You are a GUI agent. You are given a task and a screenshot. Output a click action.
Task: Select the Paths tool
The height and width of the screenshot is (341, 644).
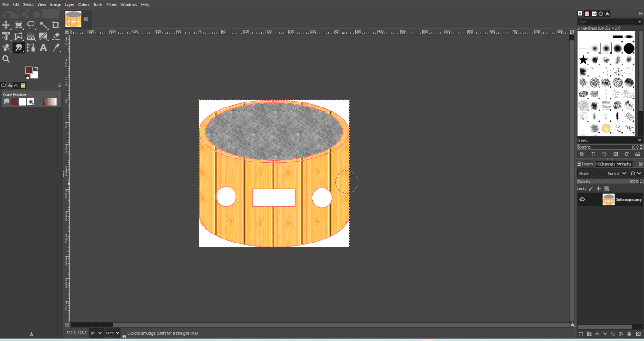pos(31,47)
